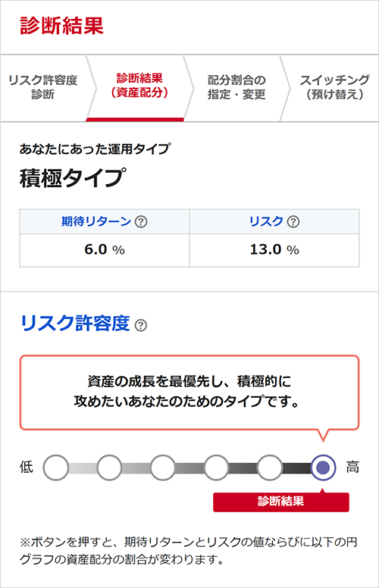Click slider track between fifth and sixth levels
Screen dimensions: 379x588
(296, 468)
